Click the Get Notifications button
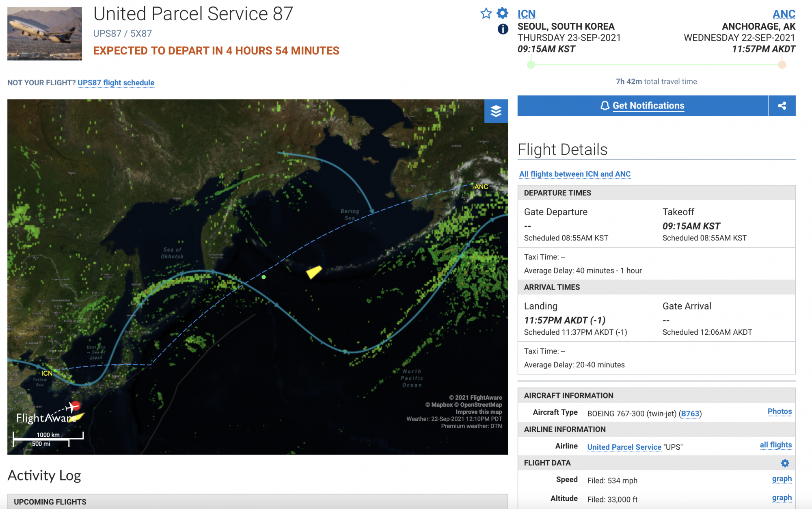The height and width of the screenshot is (509, 812). pos(642,106)
